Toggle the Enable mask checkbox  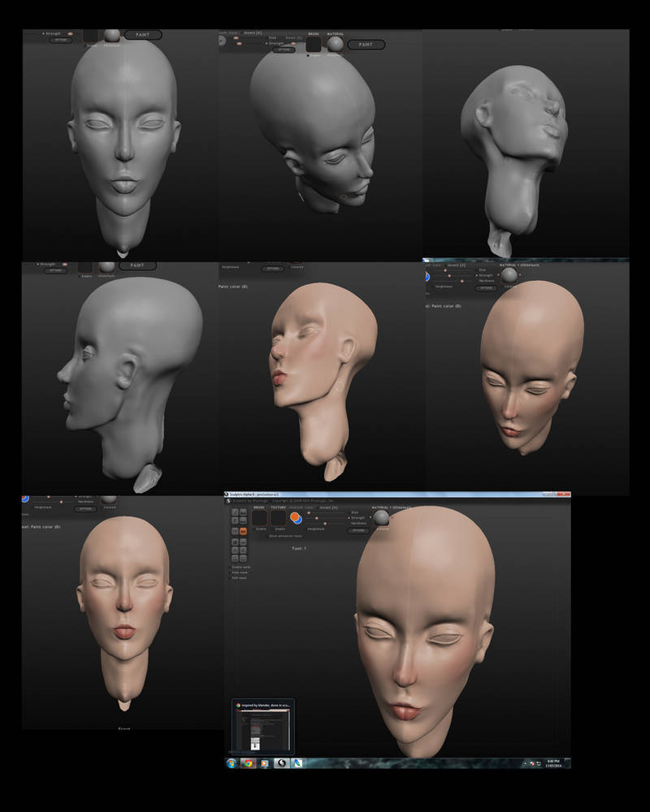point(240,567)
